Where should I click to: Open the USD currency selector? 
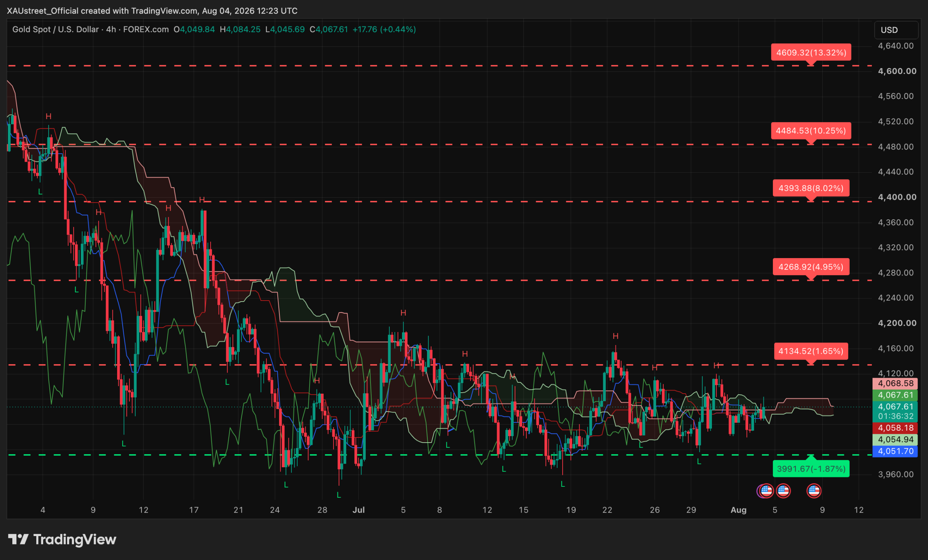coord(896,30)
